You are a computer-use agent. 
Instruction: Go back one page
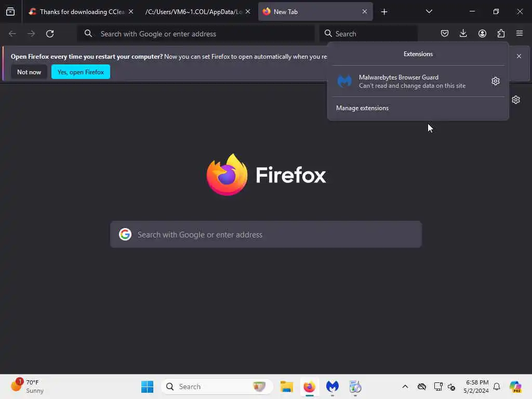tap(12, 34)
